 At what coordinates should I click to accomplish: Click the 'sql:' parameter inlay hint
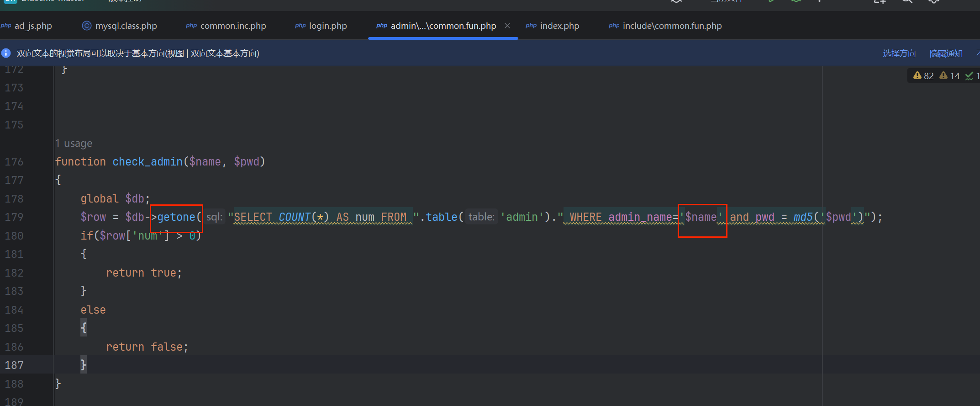tap(214, 217)
